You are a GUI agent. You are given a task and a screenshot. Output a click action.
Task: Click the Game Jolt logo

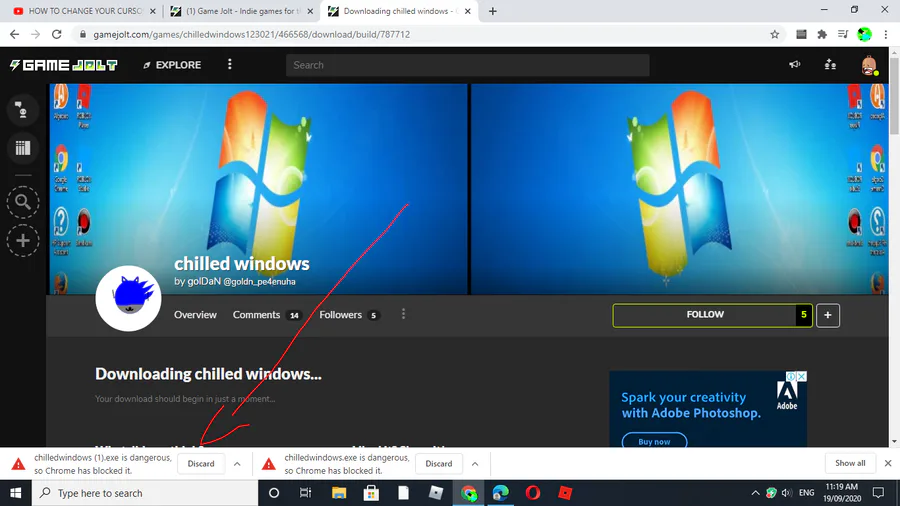64,65
